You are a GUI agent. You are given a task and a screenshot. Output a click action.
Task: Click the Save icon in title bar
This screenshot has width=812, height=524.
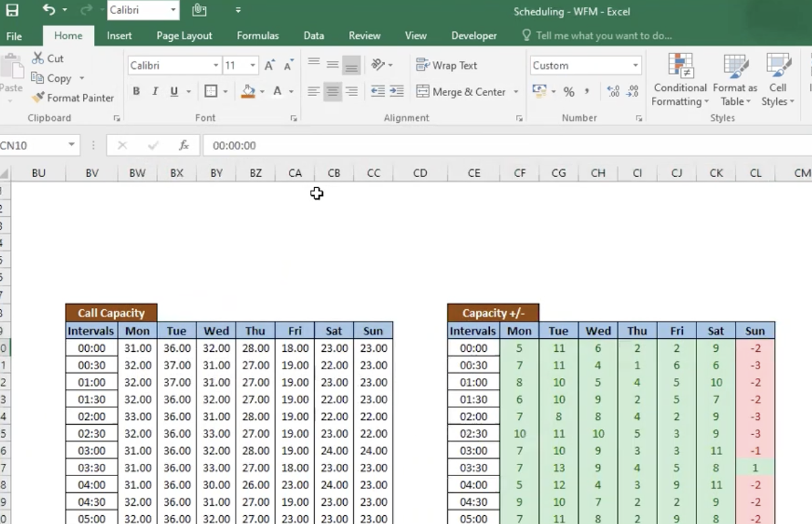click(12, 10)
